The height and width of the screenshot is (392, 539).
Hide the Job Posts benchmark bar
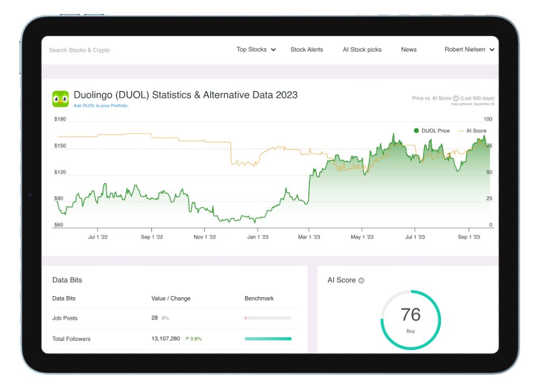268,318
